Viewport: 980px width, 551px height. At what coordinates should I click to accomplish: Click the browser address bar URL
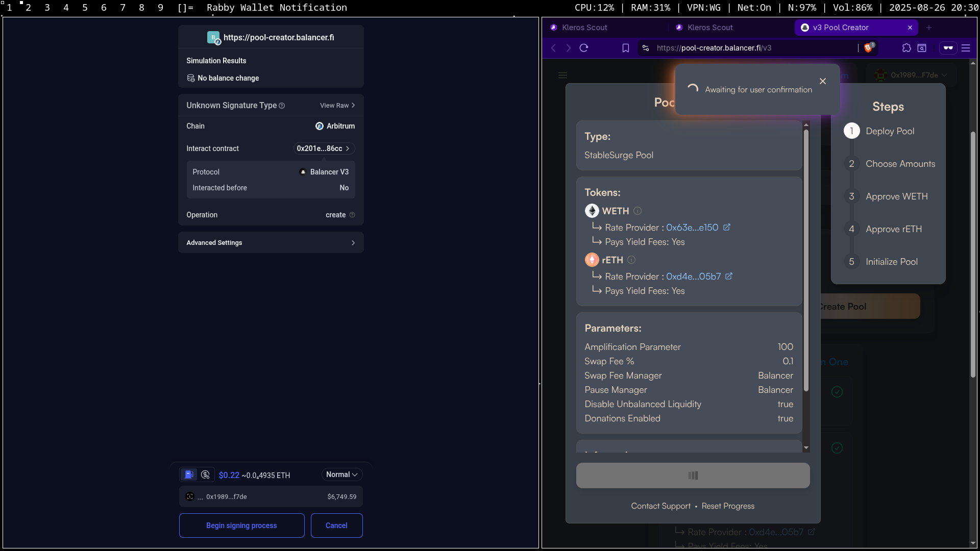(714, 48)
